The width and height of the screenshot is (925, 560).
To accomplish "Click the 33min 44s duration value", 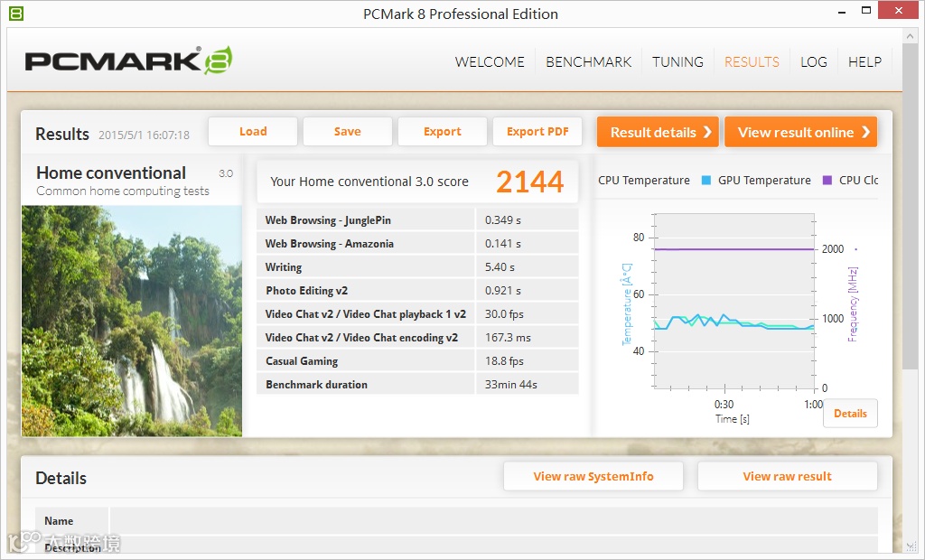I will click(511, 385).
